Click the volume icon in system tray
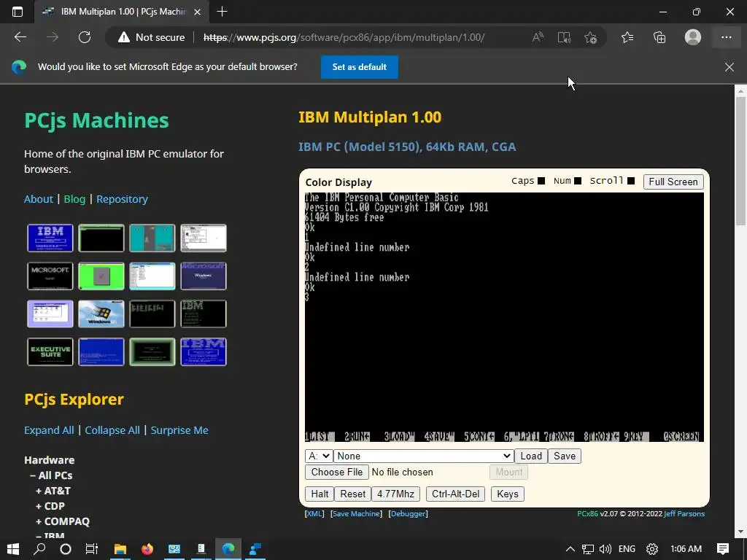Viewport: 747px width, 560px height. tap(605, 549)
